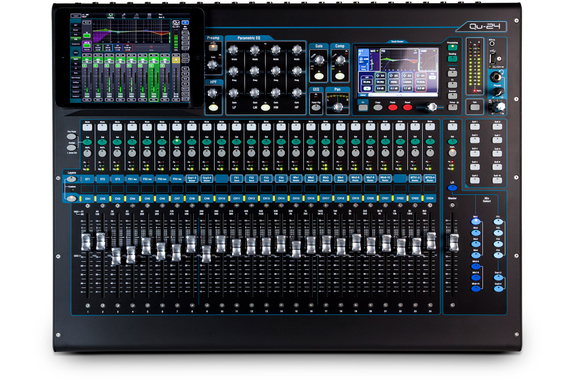Click the Talk key

(x=475, y=107)
